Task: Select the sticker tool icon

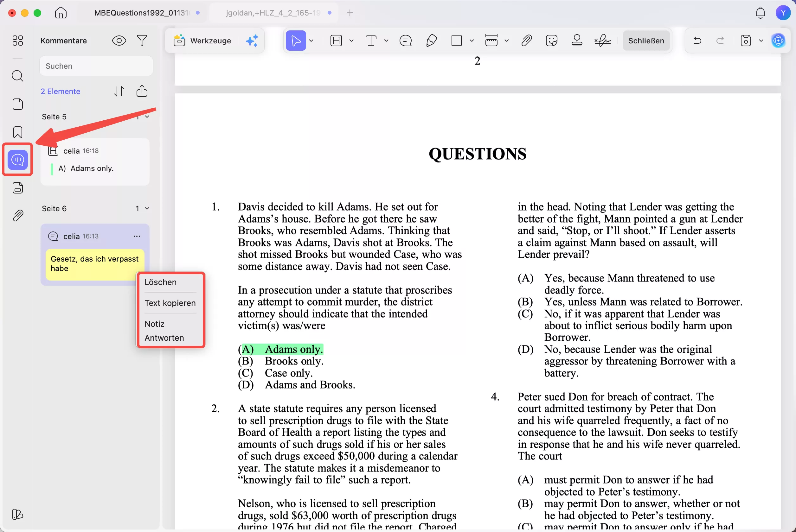Action: tap(552, 41)
